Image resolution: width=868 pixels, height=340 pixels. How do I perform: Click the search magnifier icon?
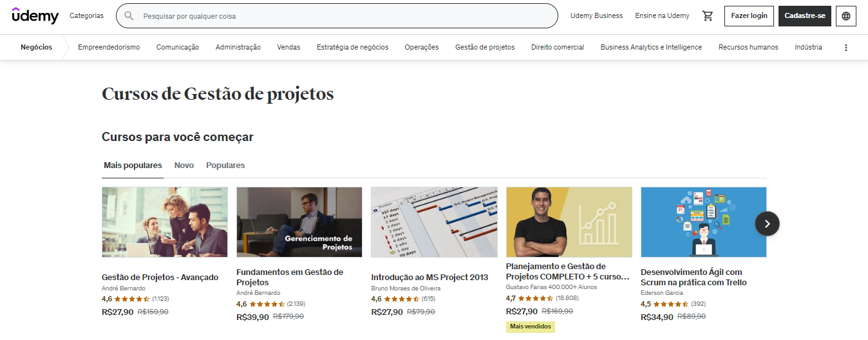point(129,15)
